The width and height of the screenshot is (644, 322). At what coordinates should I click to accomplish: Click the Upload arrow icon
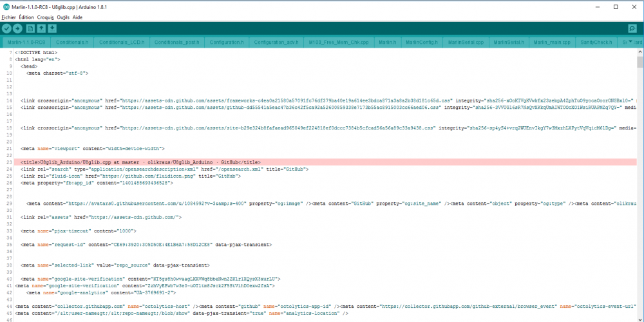[x=17, y=28]
